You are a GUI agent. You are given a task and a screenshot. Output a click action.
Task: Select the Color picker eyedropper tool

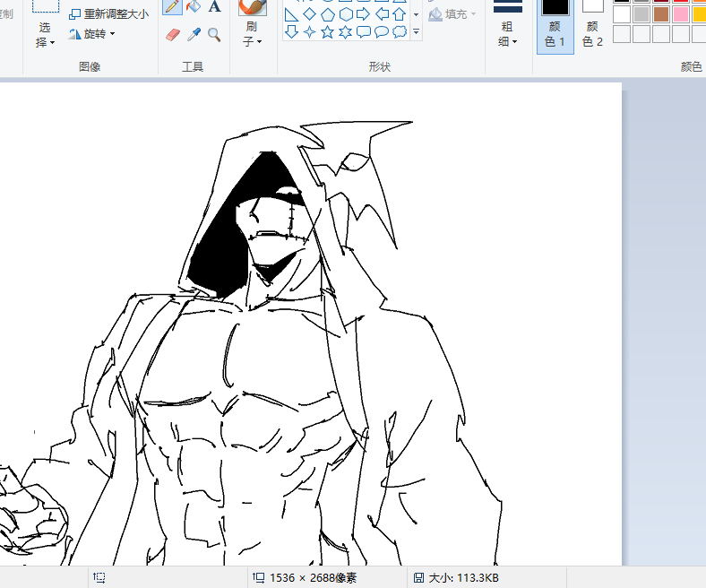click(194, 35)
